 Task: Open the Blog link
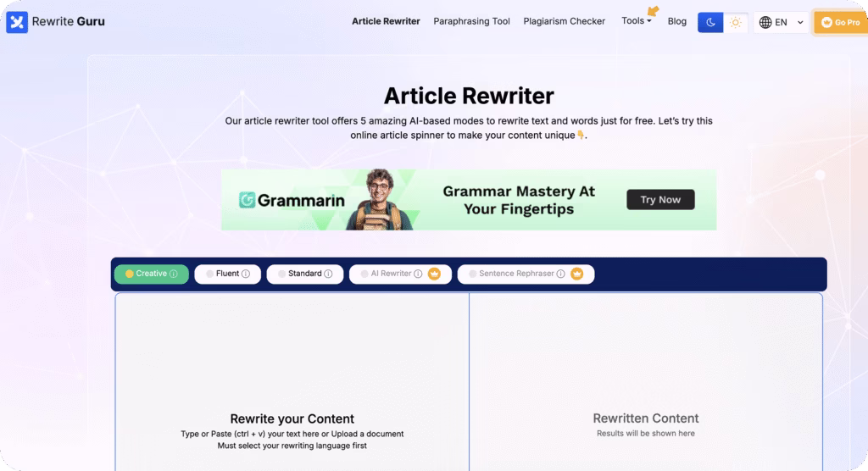coord(676,21)
